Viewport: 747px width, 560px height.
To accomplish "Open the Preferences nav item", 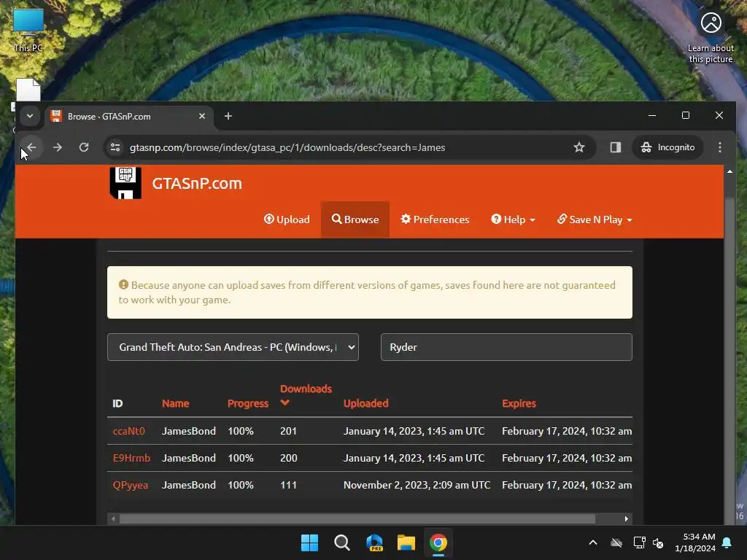I will [435, 219].
